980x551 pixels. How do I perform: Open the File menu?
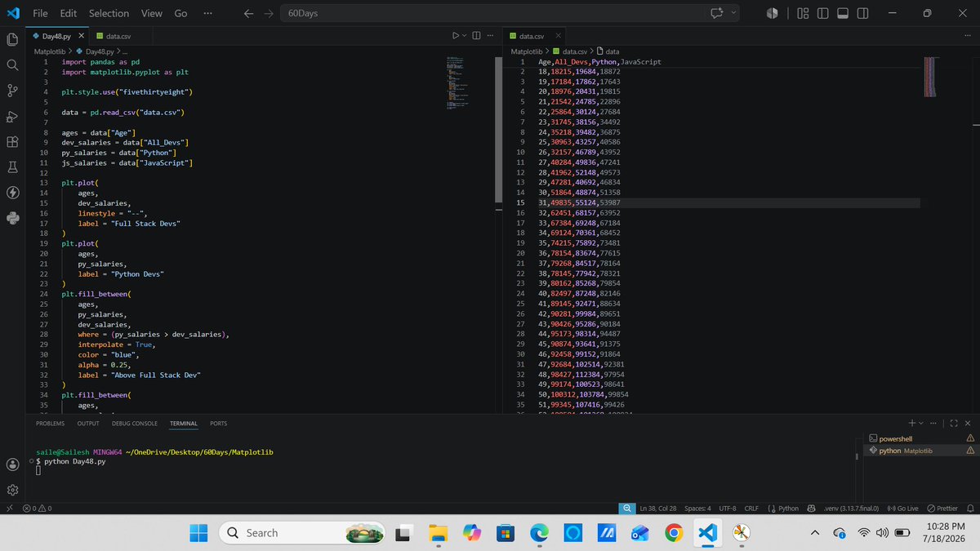40,13
